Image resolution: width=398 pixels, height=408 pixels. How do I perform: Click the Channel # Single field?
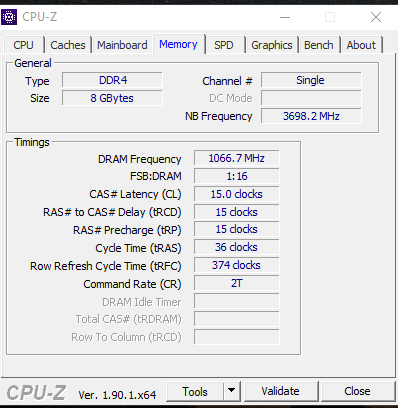pyautogui.click(x=311, y=80)
